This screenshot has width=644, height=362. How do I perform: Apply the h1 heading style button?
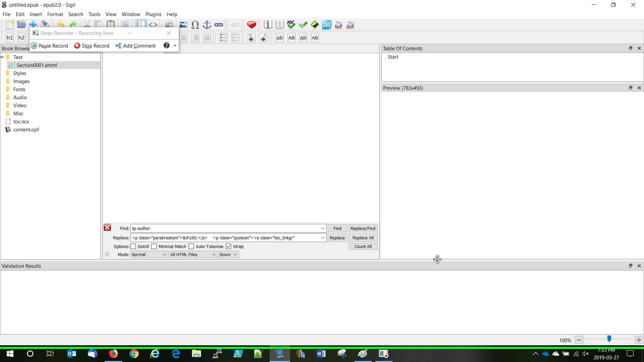tap(10, 38)
